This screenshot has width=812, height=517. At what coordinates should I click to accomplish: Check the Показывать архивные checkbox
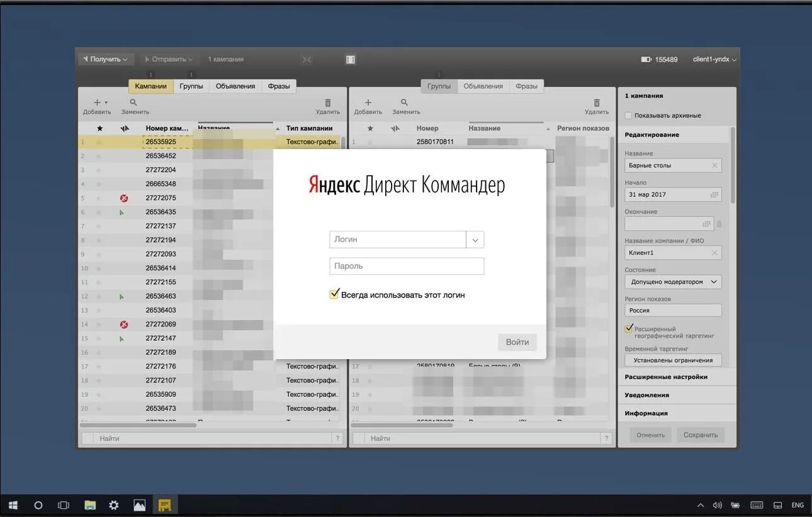628,116
